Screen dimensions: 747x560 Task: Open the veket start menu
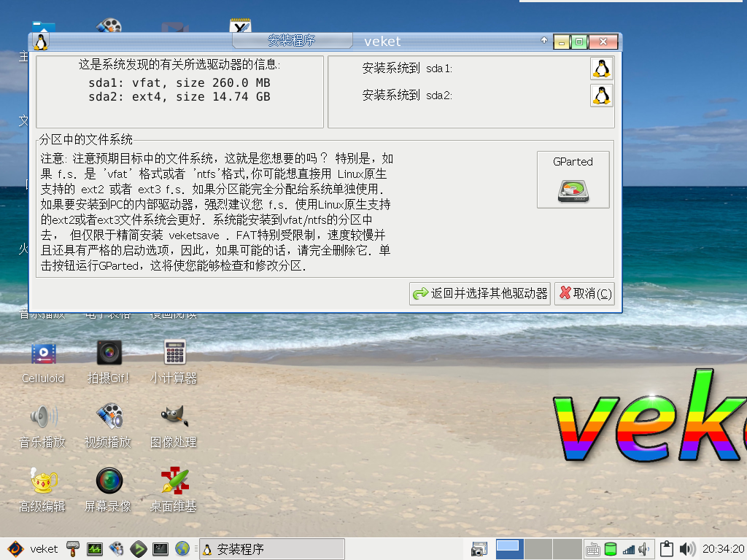(x=34, y=549)
